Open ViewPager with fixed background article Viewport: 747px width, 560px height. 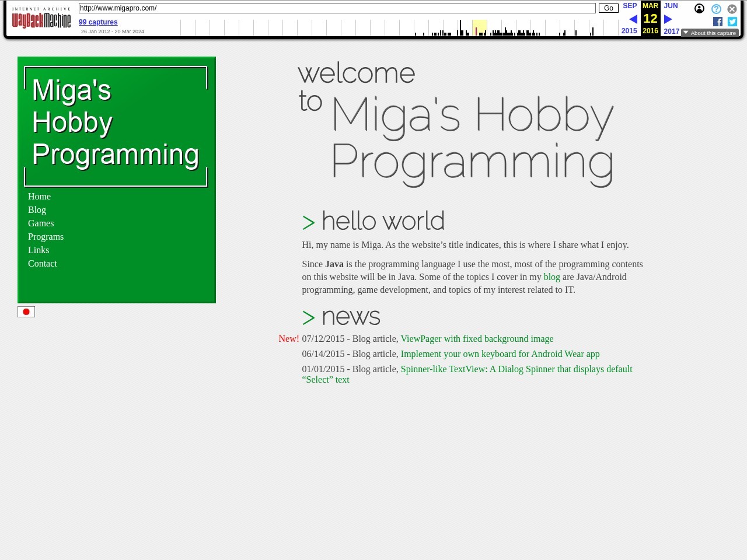(x=477, y=339)
